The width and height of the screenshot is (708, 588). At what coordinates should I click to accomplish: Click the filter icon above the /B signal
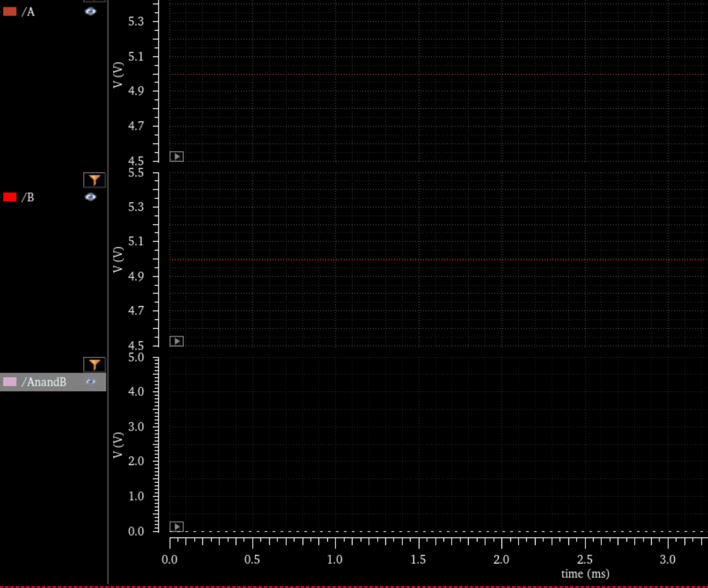point(94,180)
